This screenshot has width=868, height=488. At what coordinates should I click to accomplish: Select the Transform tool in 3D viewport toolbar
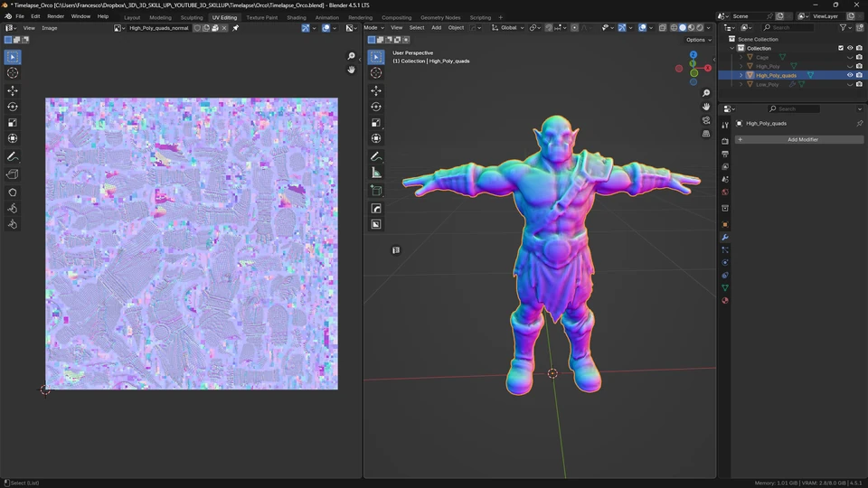pyautogui.click(x=376, y=138)
